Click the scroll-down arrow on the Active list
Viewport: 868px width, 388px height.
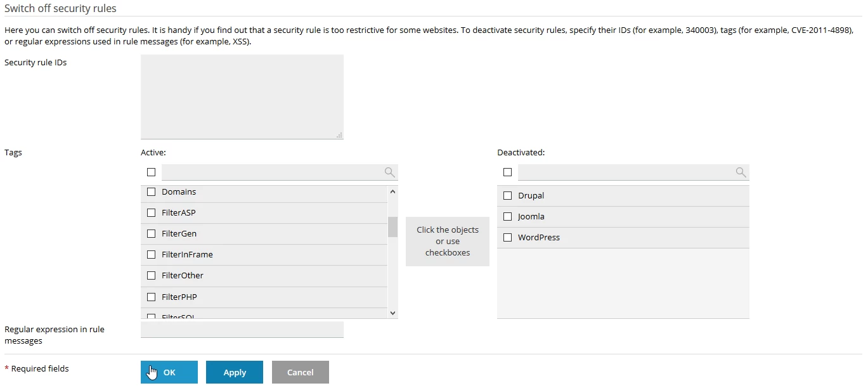pos(392,312)
